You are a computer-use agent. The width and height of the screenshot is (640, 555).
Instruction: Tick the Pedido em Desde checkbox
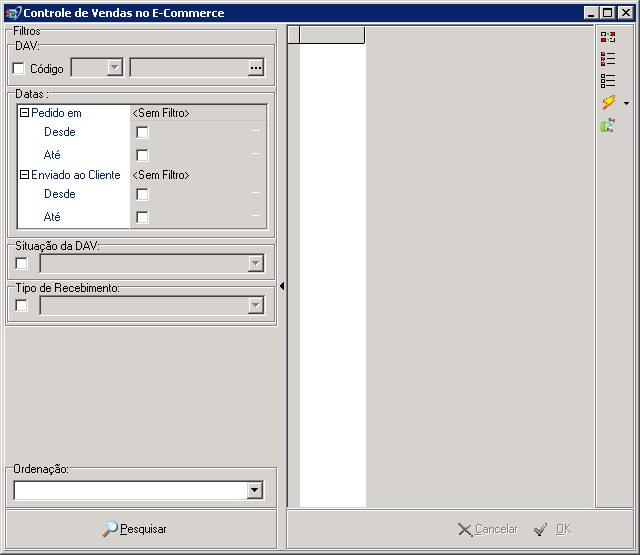(x=142, y=132)
